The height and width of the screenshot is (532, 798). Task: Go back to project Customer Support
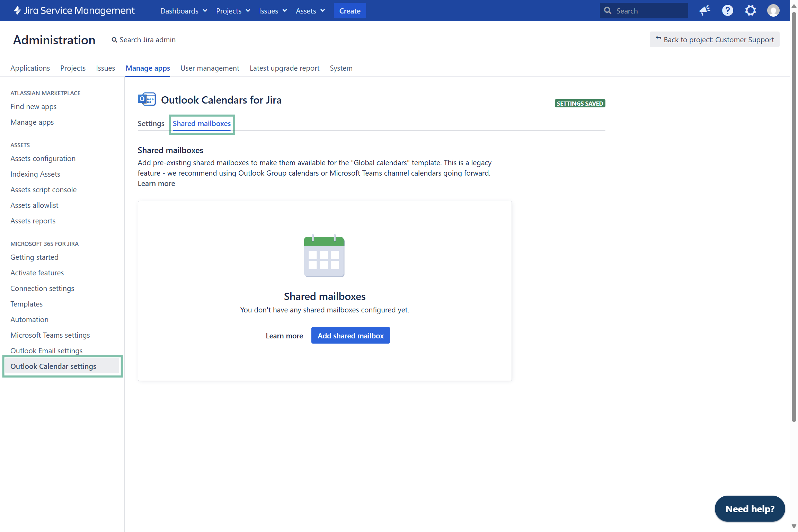(715, 40)
